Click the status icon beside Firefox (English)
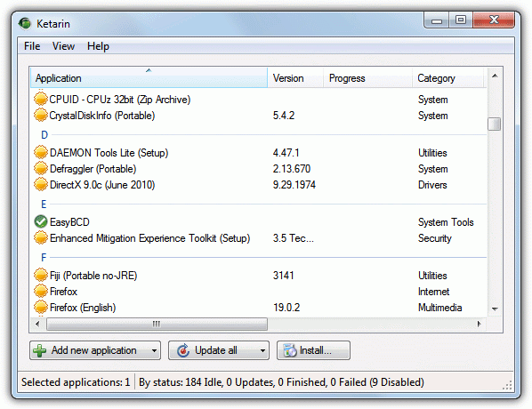Image resolution: width=532 pixels, height=409 pixels. click(x=41, y=308)
